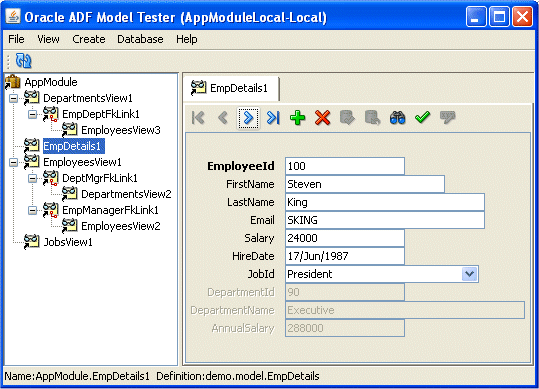Go to previous record arrow
The height and width of the screenshot is (389, 539).
223,118
